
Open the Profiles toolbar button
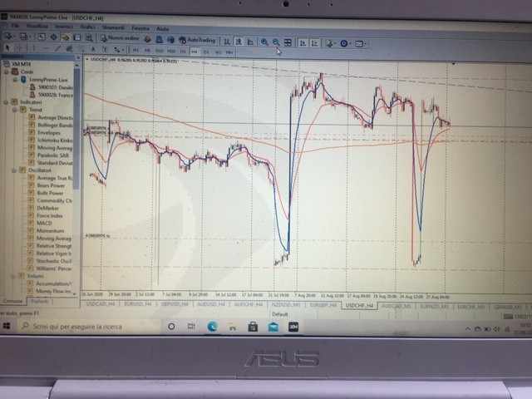pyautogui.click(x=24, y=37)
